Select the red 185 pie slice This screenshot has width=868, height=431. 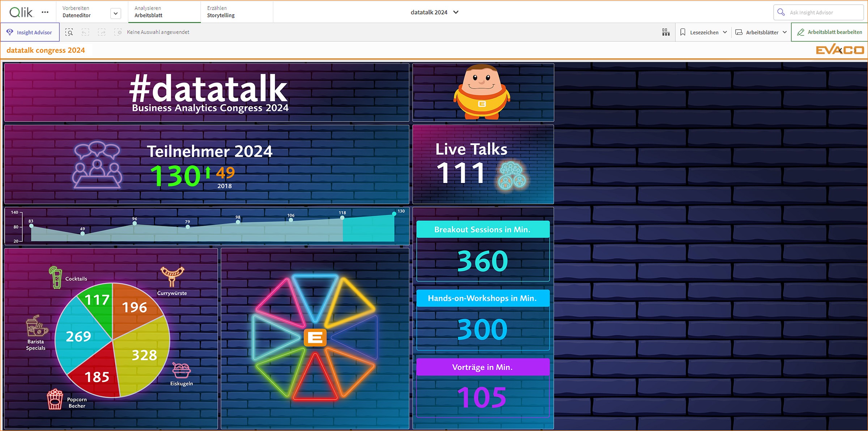[x=97, y=377]
